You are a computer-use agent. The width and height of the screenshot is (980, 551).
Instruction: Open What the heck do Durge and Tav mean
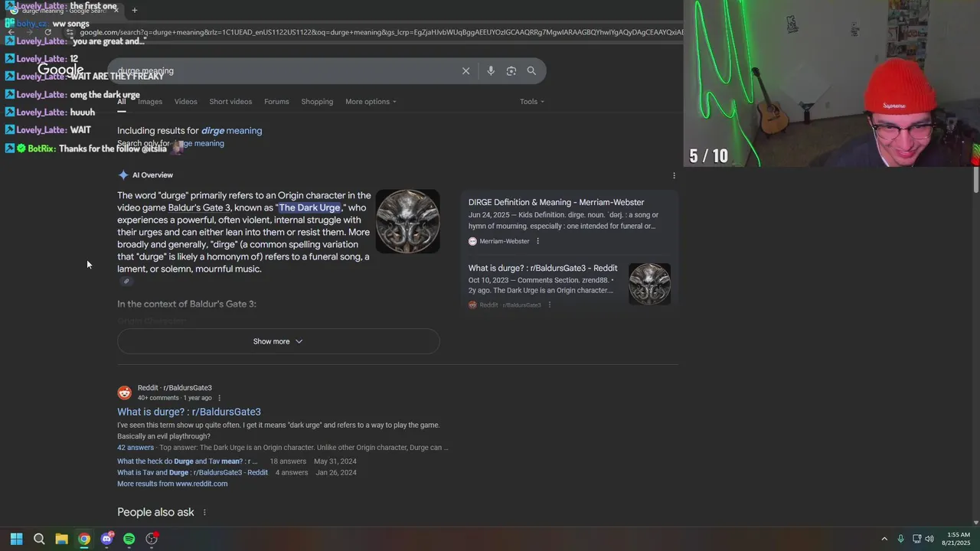pos(187,461)
